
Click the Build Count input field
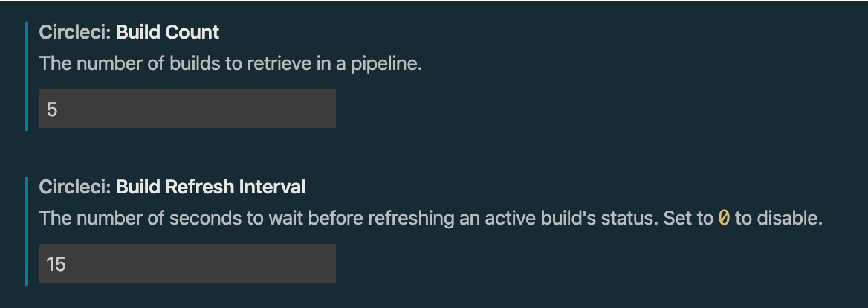pos(187,109)
